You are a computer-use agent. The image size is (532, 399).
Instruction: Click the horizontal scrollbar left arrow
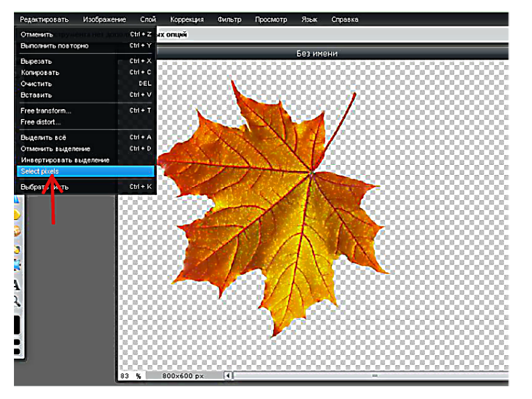click(228, 376)
